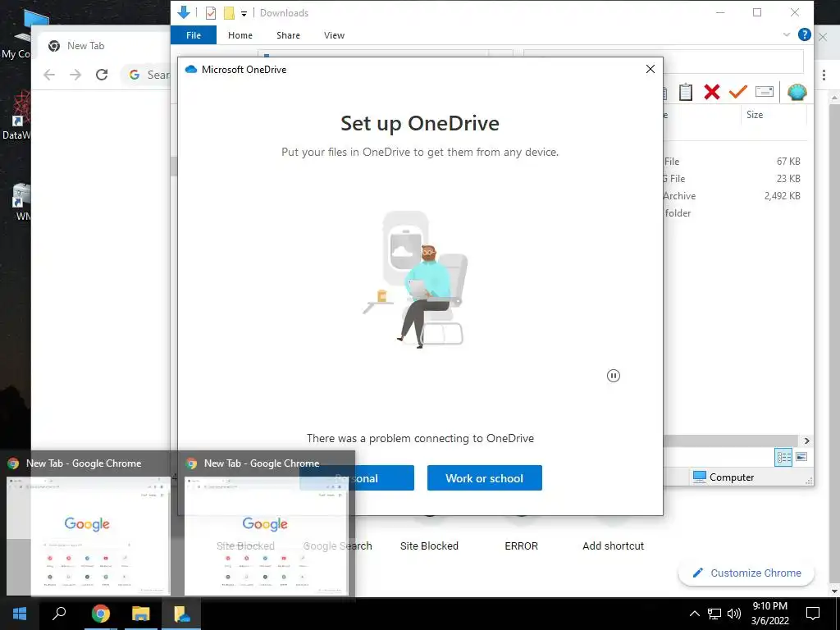Image resolution: width=840 pixels, height=630 pixels.
Task: Switch to large thumbnails view icon
Action: [801, 457]
